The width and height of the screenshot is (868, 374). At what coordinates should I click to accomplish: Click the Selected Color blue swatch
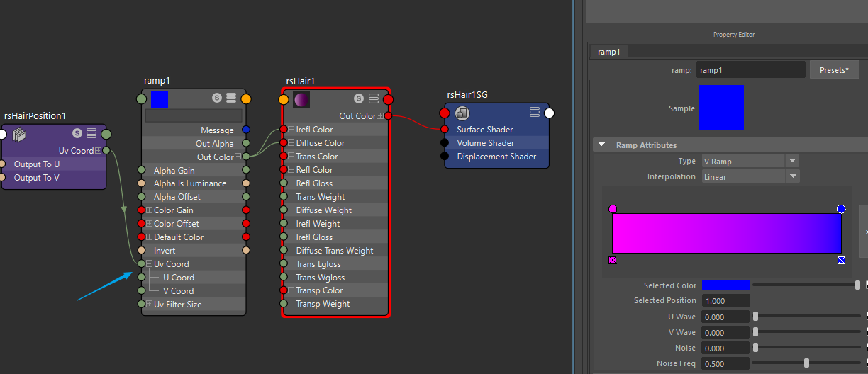click(725, 285)
